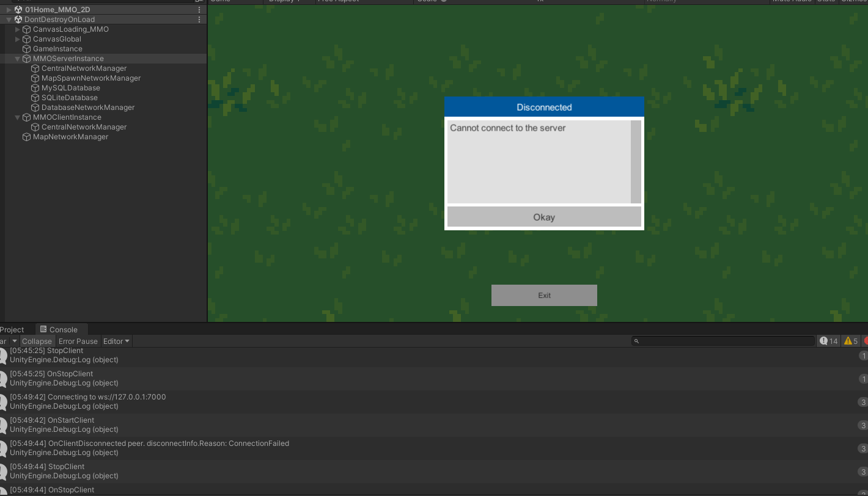Click the Okay button in the Disconnected dialog
Image resolution: width=868 pixels, height=496 pixels.
[544, 217]
